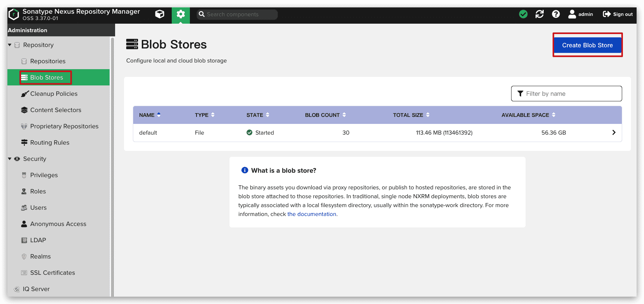The image size is (644, 304).
Task: Click the Create Blob Store button
Action: [587, 45]
